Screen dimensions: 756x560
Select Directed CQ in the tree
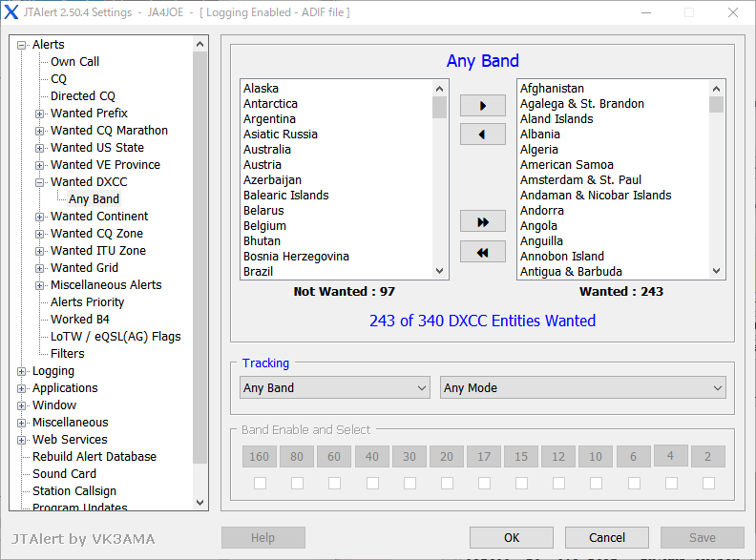point(83,96)
